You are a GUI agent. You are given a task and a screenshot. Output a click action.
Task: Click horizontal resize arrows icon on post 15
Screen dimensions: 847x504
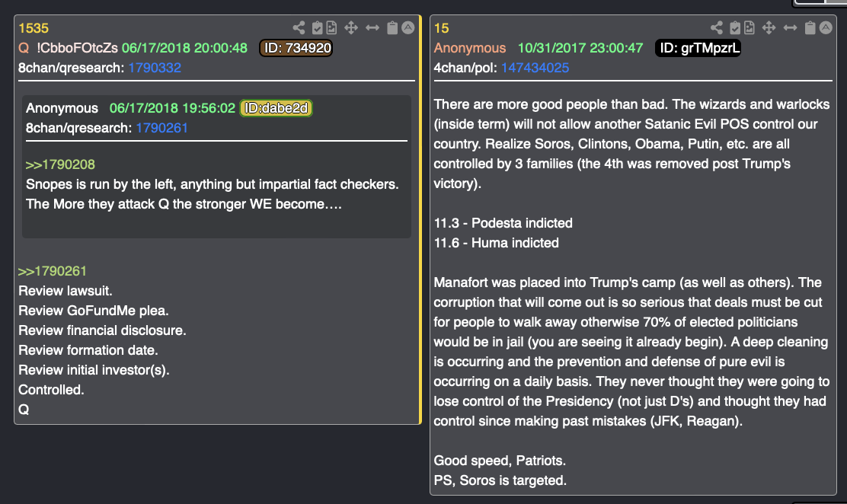[790, 28]
